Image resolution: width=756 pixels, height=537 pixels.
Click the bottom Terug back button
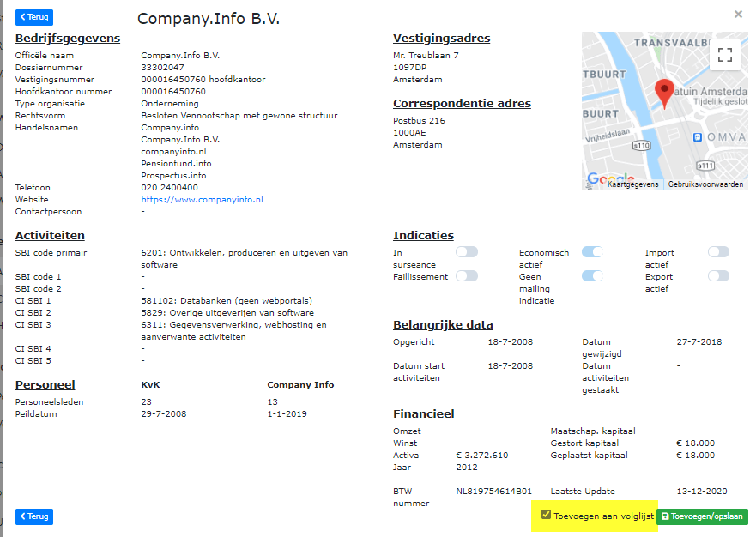pos(34,516)
